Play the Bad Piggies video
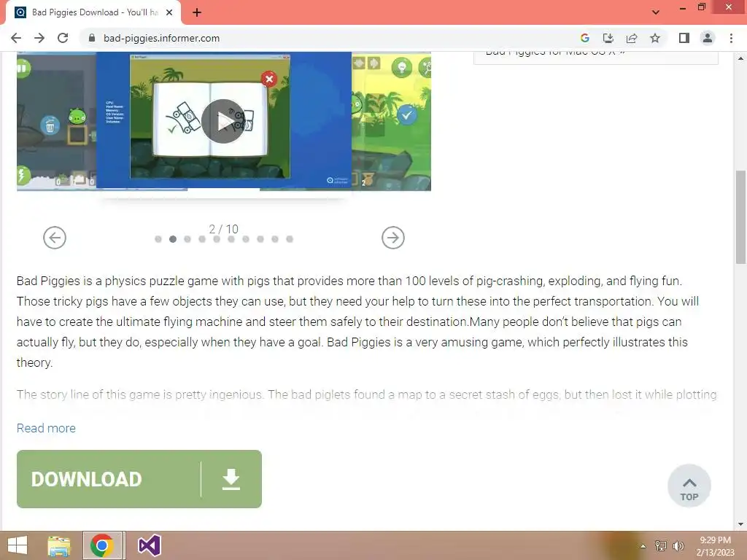Image resolution: width=747 pixels, height=560 pixels. point(223,122)
